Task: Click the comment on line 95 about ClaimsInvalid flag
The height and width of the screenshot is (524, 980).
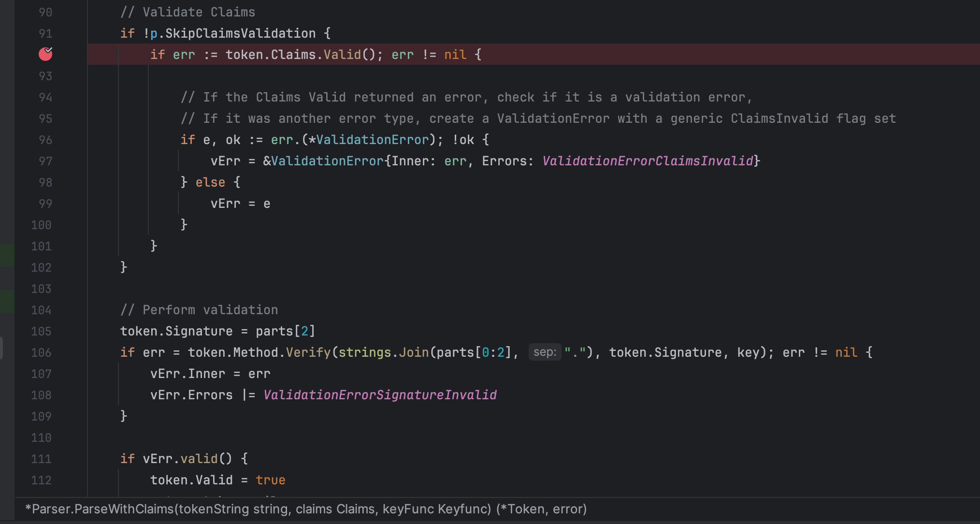Action: (538, 118)
